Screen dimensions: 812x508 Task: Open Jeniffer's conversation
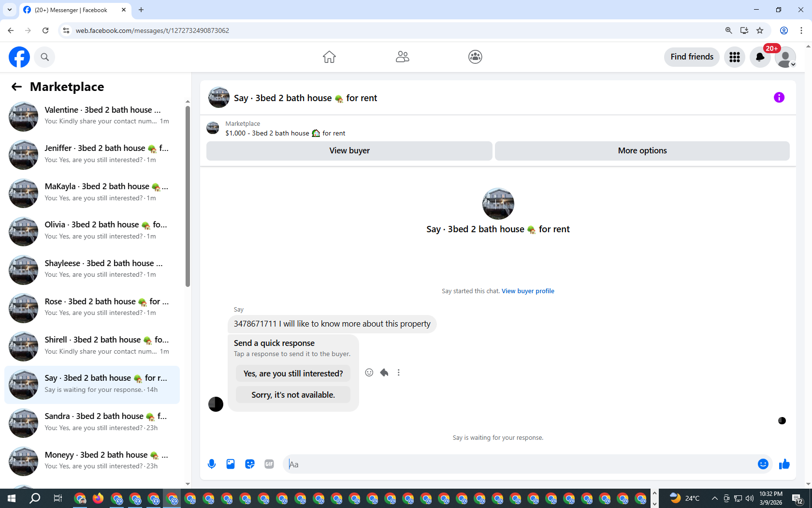(x=92, y=154)
